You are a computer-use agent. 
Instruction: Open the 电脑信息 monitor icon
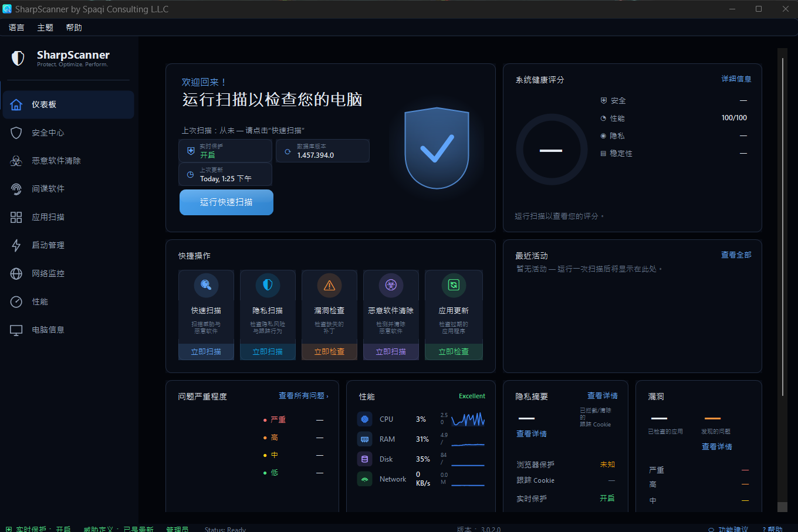16,330
